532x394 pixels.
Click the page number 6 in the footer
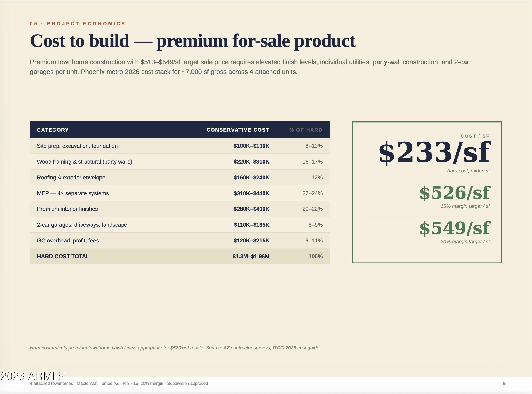pyautogui.click(x=504, y=384)
